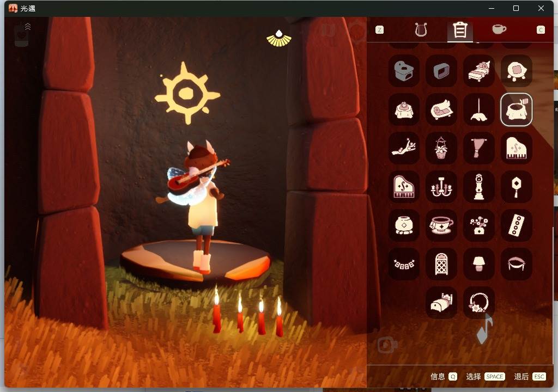Switch to the harp instruments tab
Image resolution: width=558 pixels, height=392 pixels.
pyautogui.click(x=421, y=30)
